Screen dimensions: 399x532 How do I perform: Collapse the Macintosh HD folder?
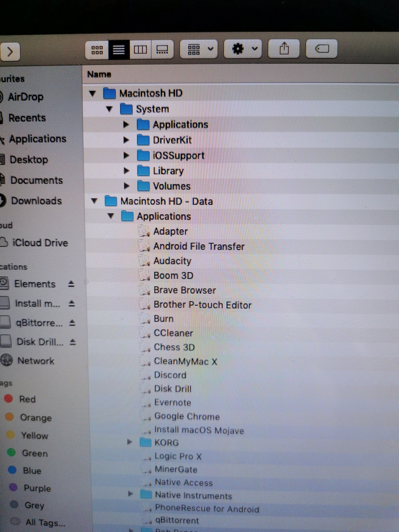[92, 93]
